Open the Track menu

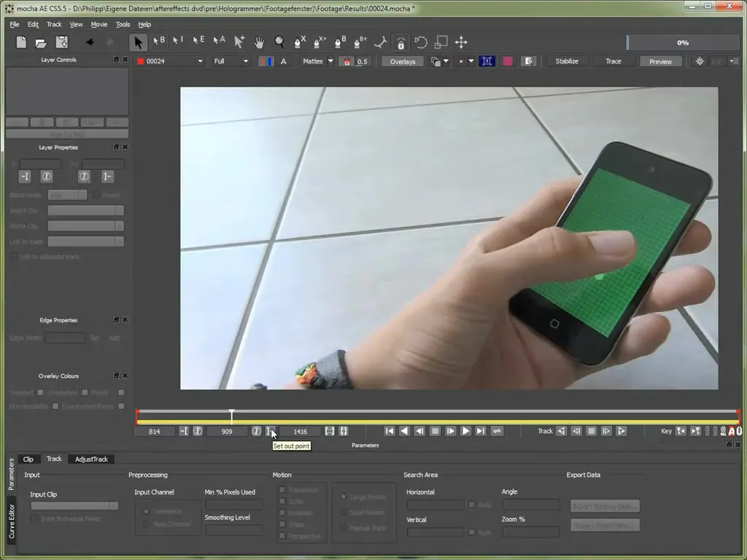54,24
